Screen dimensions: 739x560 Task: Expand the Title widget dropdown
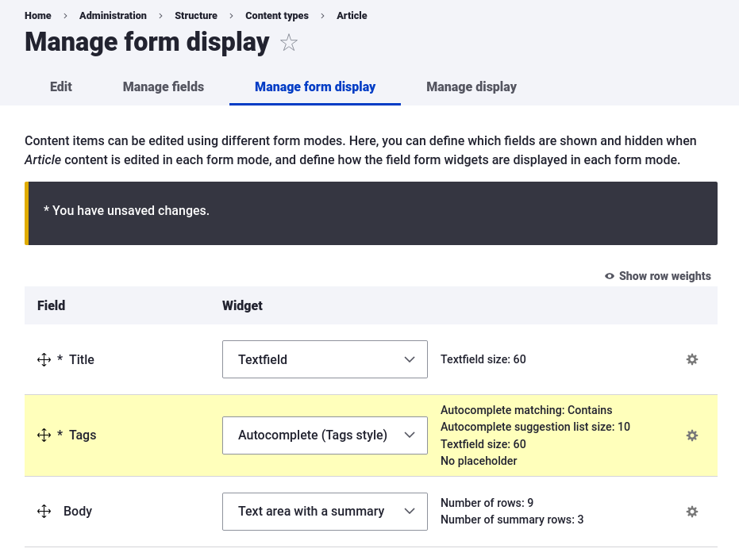point(325,359)
